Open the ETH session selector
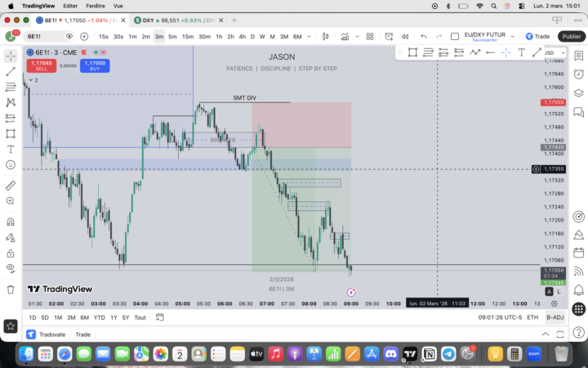The image size is (588, 368). 532,317
